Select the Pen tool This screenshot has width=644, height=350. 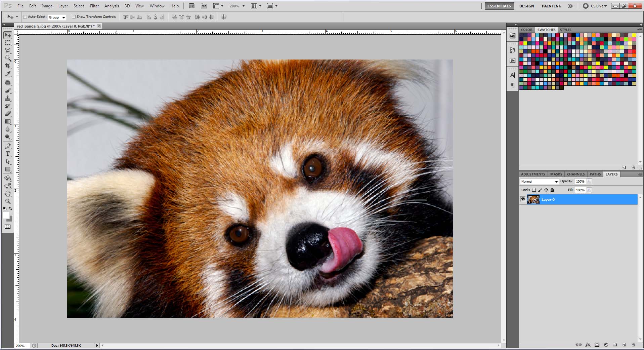[x=8, y=146]
